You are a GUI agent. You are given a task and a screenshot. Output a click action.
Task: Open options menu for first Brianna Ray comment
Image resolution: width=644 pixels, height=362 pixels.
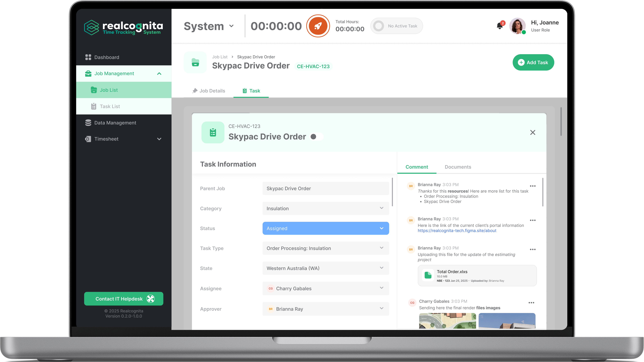pyautogui.click(x=533, y=186)
